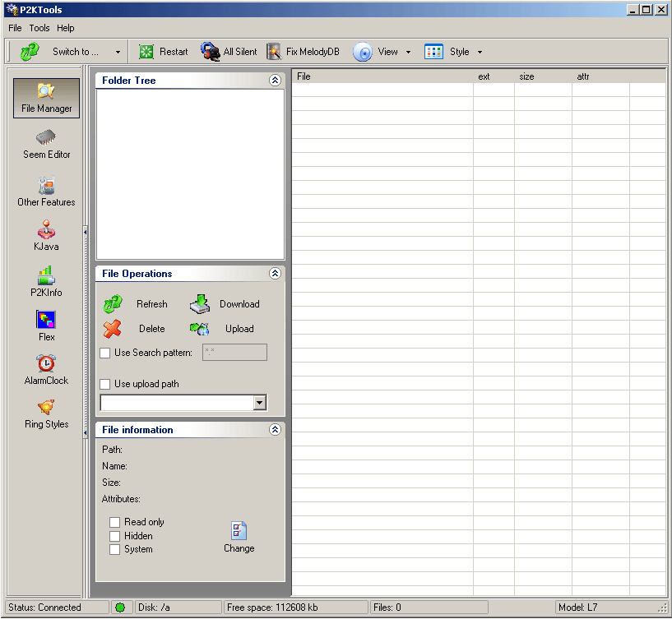Screen dimensions: 672x619
Task: Check the Use upload path option
Action: tap(105, 383)
